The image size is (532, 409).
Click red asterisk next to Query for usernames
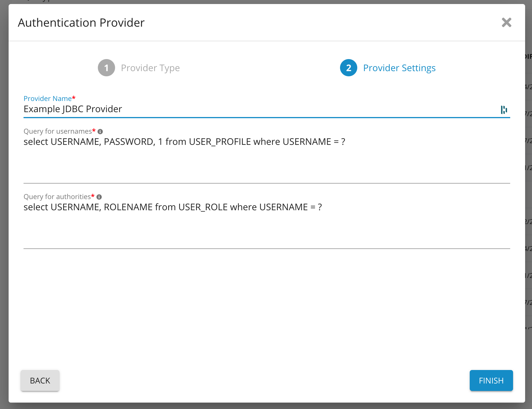tap(94, 131)
